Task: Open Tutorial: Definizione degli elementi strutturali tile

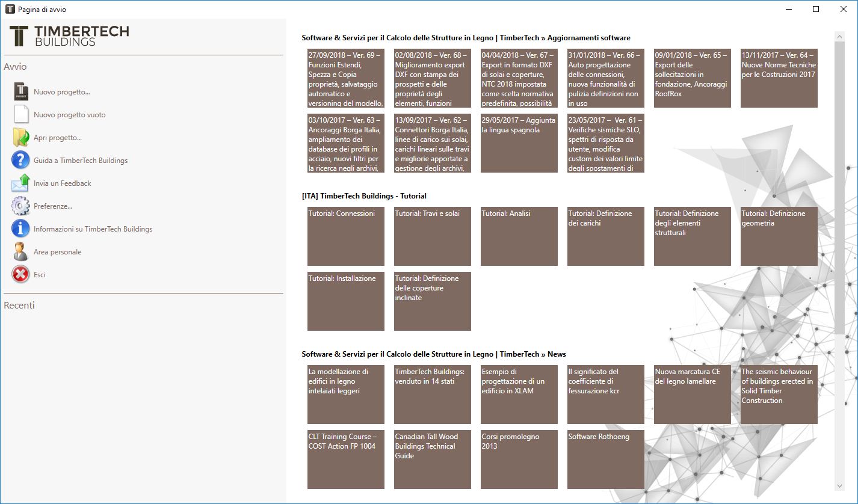Action: [x=693, y=236]
